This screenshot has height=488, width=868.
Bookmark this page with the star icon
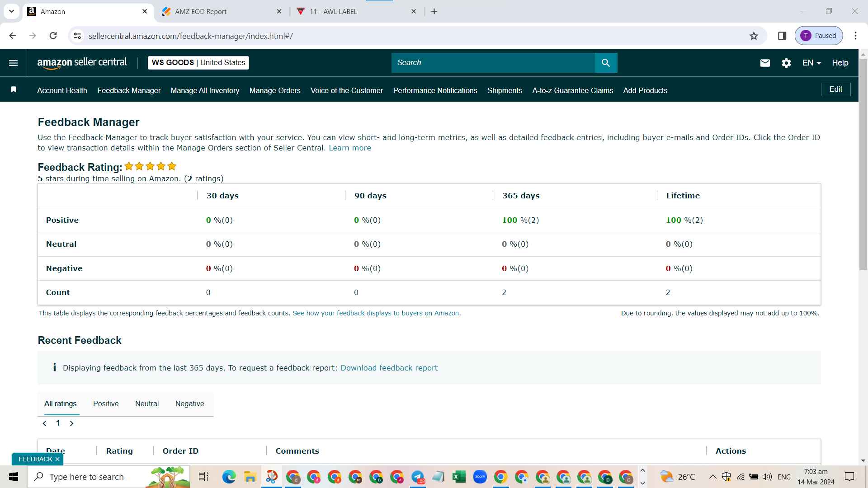click(754, 36)
